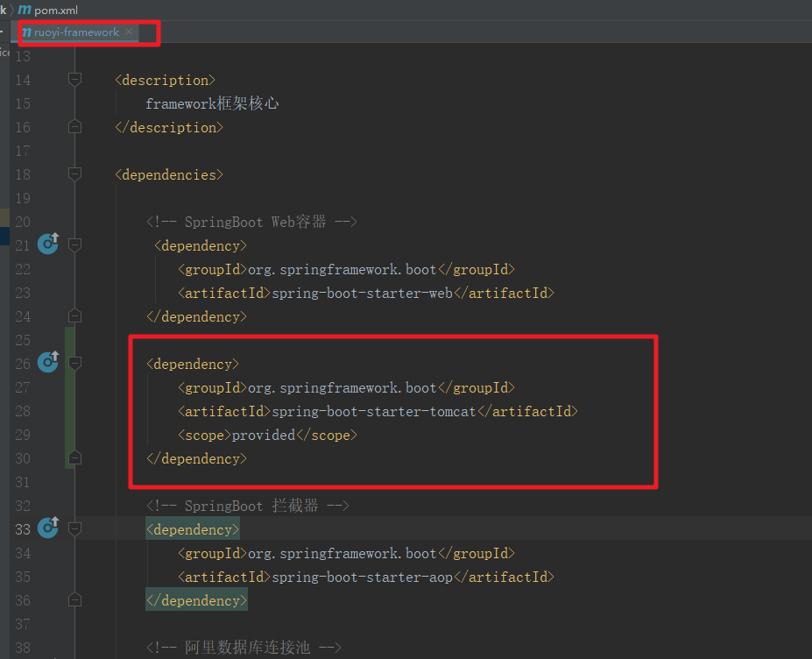Viewport: 812px width, 659px height.
Task: Collapse the dependencies block on line 18
Action: pyautogui.click(x=74, y=174)
